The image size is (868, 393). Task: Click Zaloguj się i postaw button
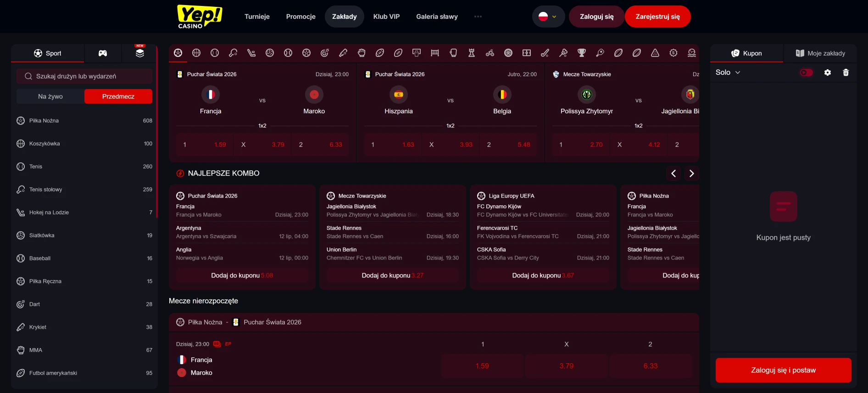pos(784,370)
